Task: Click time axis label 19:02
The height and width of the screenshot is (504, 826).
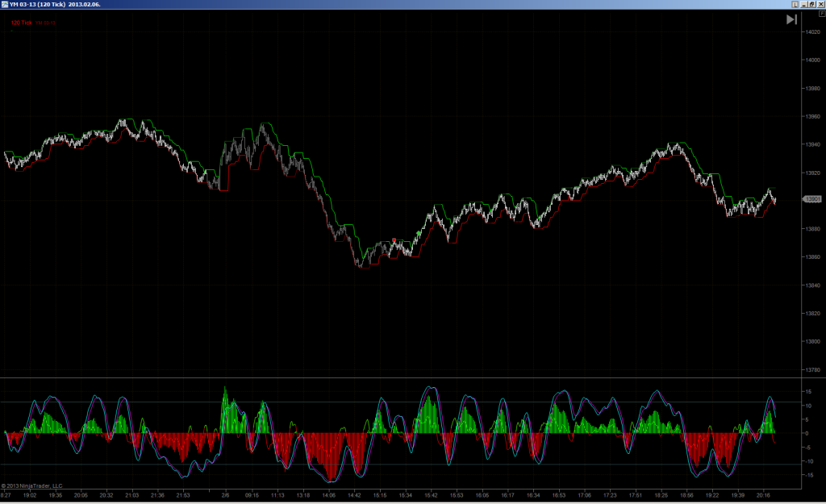Action: click(30, 495)
